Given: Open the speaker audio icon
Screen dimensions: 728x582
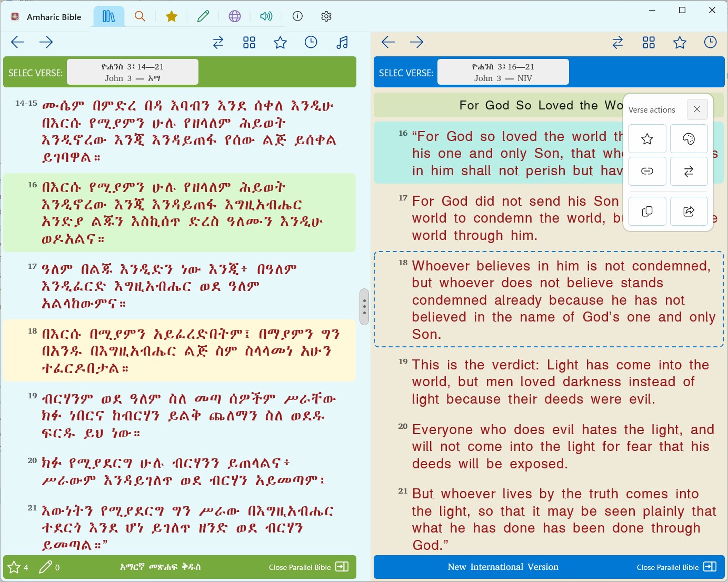Looking at the screenshot, I should (x=266, y=16).
